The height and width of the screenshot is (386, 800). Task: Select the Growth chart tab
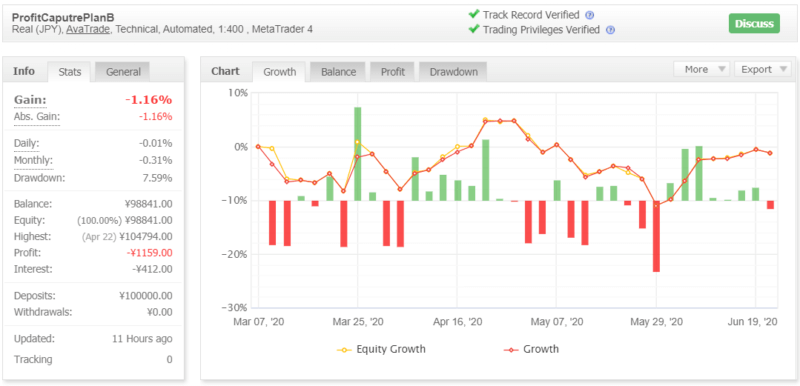coord(279,72)
